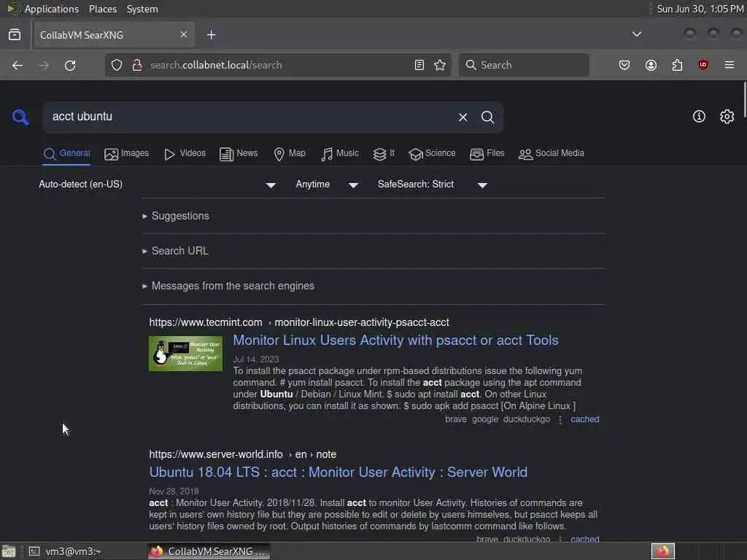Open the Pocket save icon
Viewport: 747px width, 560px height.
[624, 65]
